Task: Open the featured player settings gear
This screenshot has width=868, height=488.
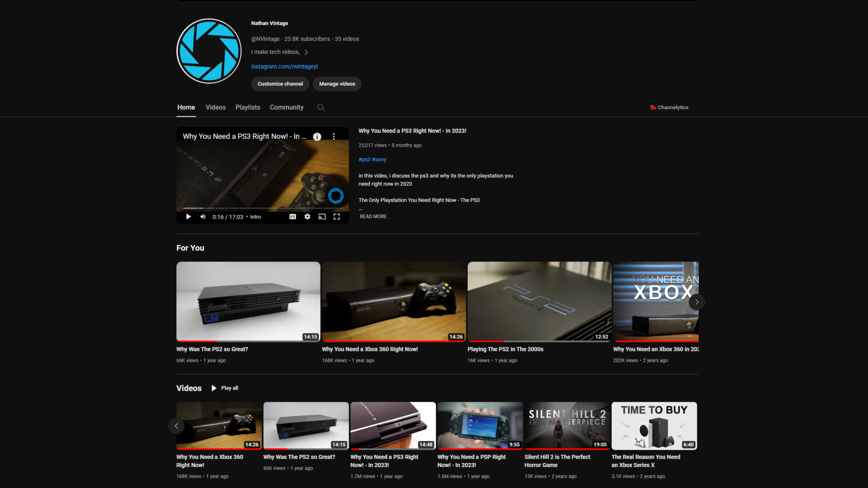Action: coord(308,217)
